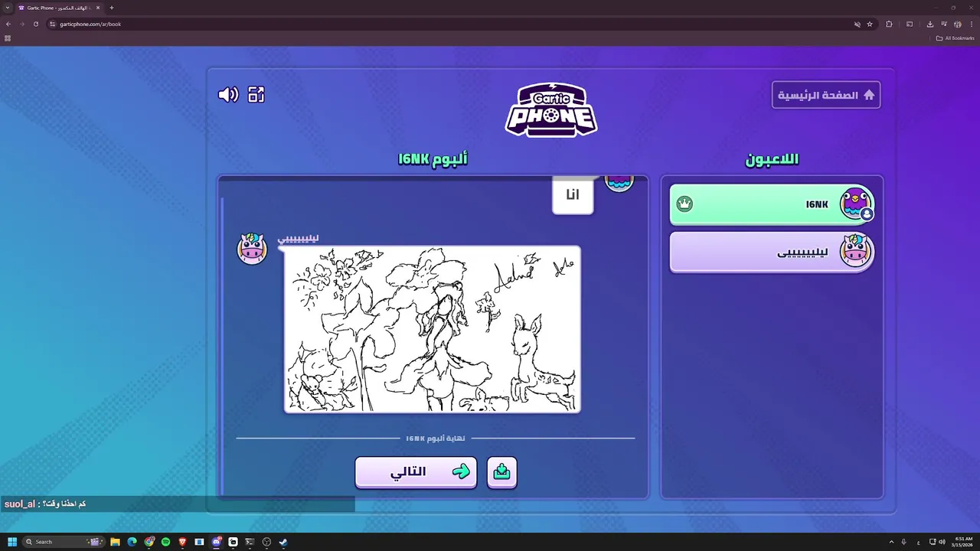980x551 pixels.
Task: Select player ليليييييى in the players list
Action: [x=772, y=252]
